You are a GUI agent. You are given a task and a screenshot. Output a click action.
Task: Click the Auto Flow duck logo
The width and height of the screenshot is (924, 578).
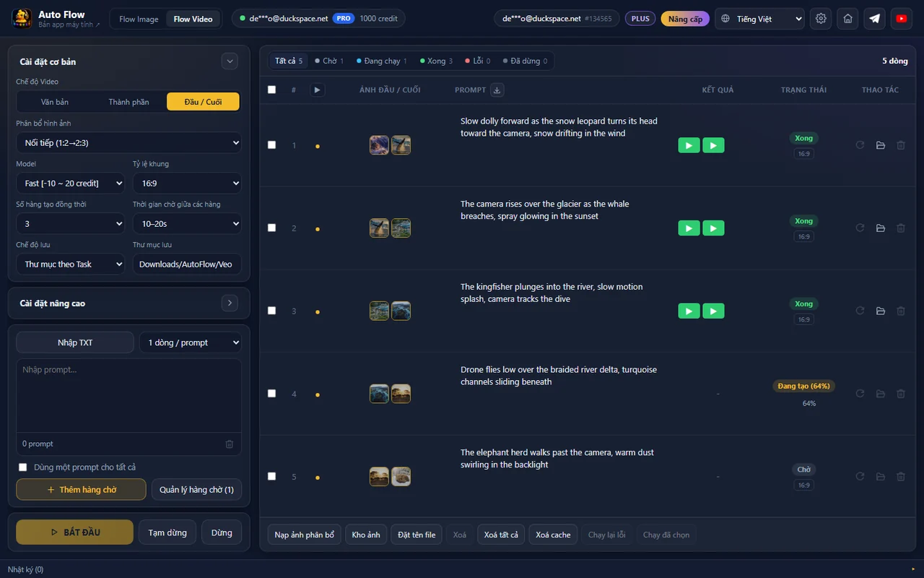pyautogui.click(x=22, y=18)
